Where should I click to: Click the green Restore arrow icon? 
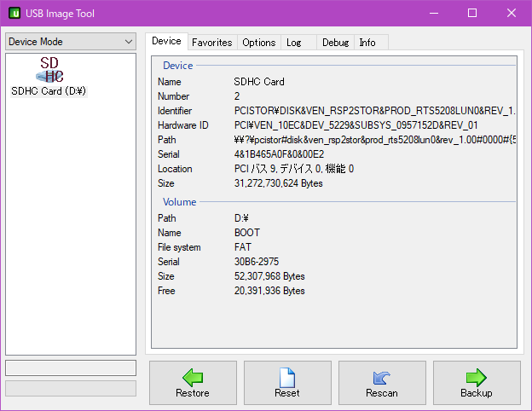[x=193, y=378]
